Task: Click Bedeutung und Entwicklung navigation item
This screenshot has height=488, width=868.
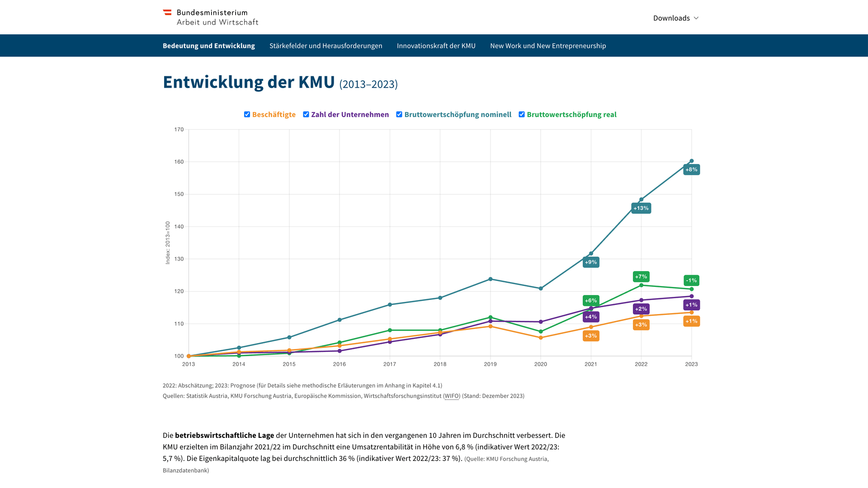Action: pos(208,46)
